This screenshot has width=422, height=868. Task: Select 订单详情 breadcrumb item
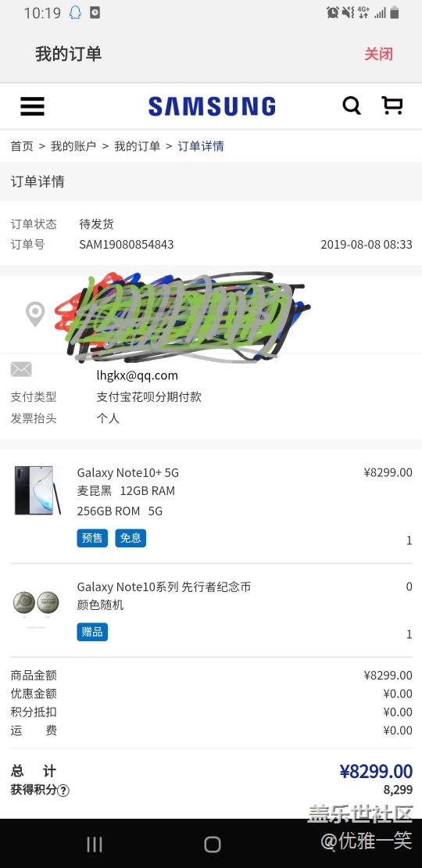tap(201, 146)
